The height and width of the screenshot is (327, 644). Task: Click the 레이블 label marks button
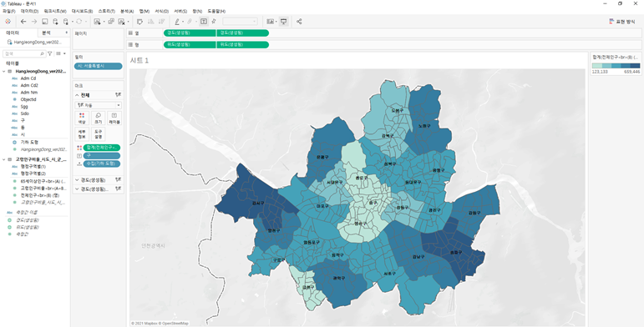point(114,118)
